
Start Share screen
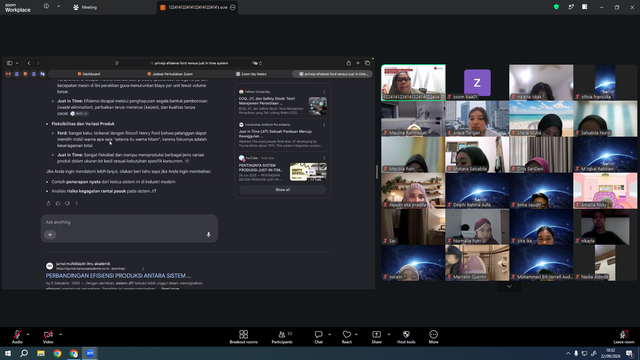[x=376, y=337]
